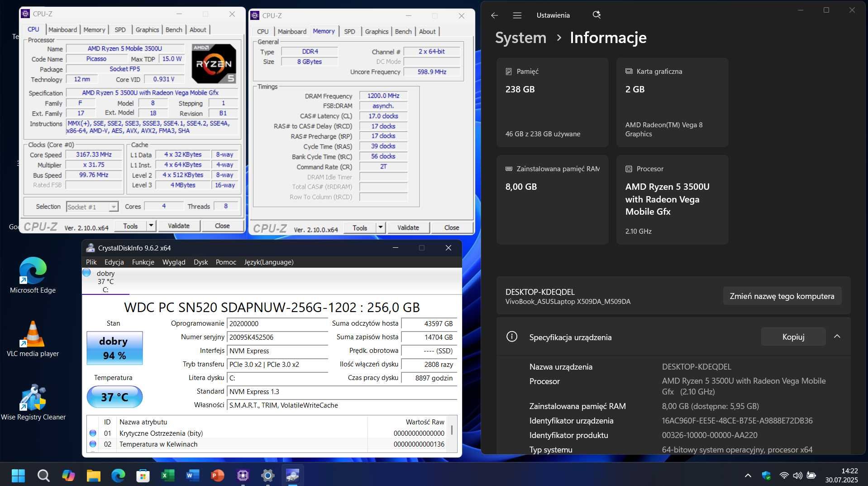Open Tools dropdown arrow in left CPU-Z
Screen dimensions: 868x486
click(x=151, y=226)
